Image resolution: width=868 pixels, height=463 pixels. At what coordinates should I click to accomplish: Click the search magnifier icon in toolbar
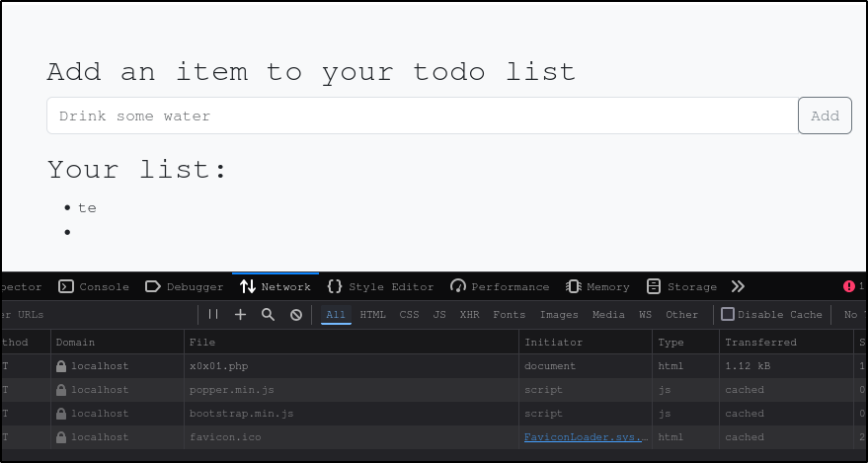pyautogui.click(x=268, y=314)
